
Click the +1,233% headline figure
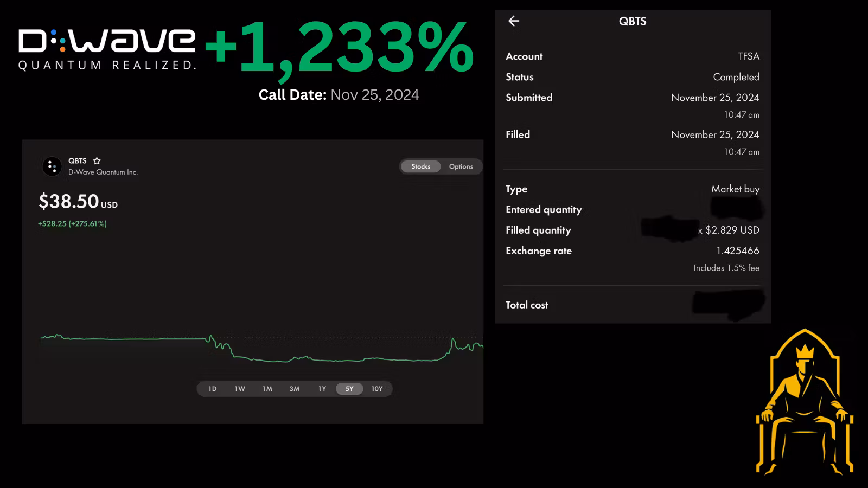pyautogui.click(x=339, y=49)
